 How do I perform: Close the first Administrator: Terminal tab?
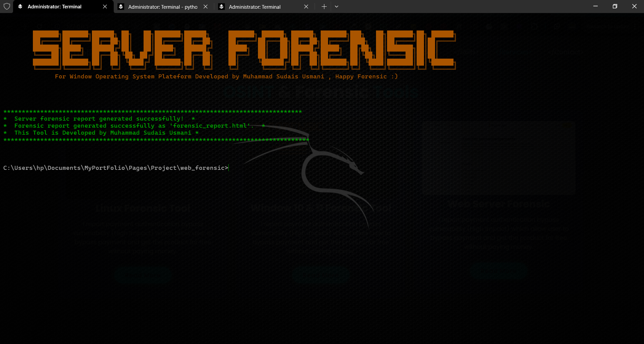tap(105, 7)
